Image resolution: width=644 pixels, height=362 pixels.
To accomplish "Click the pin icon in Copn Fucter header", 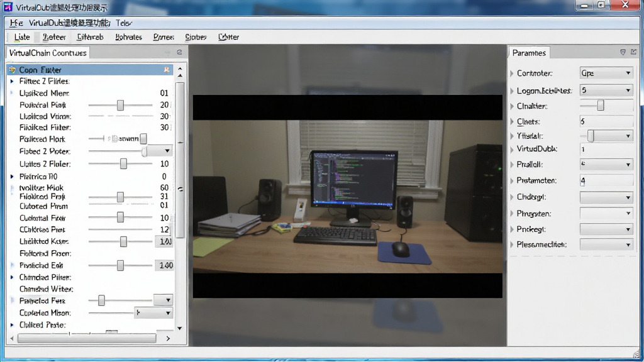I will [166, 69].
